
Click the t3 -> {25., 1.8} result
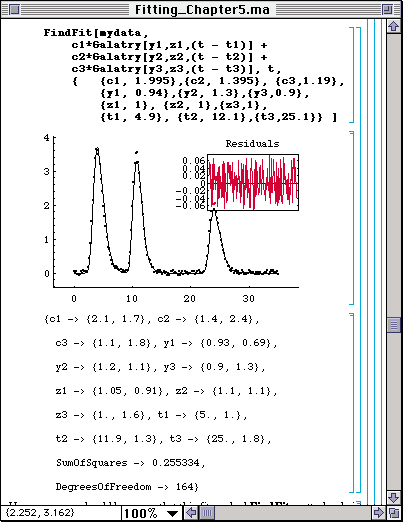pos(217,439)
